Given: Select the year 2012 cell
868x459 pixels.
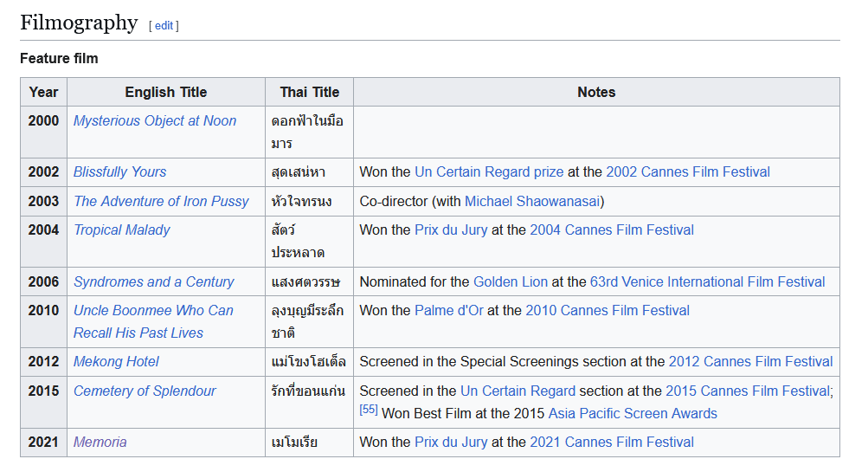Looking at the screenshot, I should tap(44, 361).
